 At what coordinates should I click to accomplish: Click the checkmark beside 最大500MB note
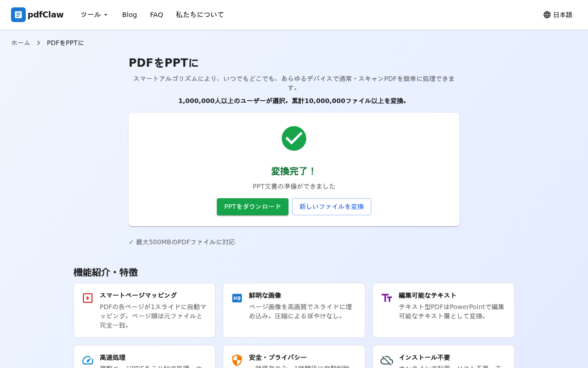click(x=131, y=241)
